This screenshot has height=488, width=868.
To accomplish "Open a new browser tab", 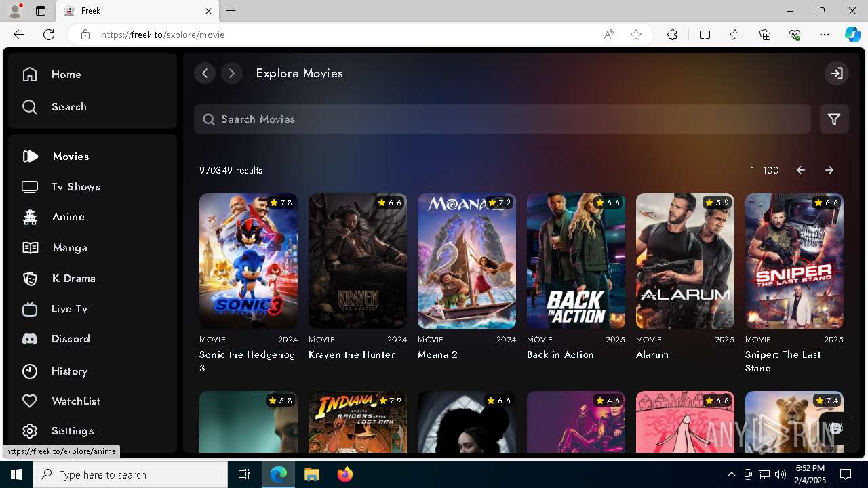I will pos(231,11).
